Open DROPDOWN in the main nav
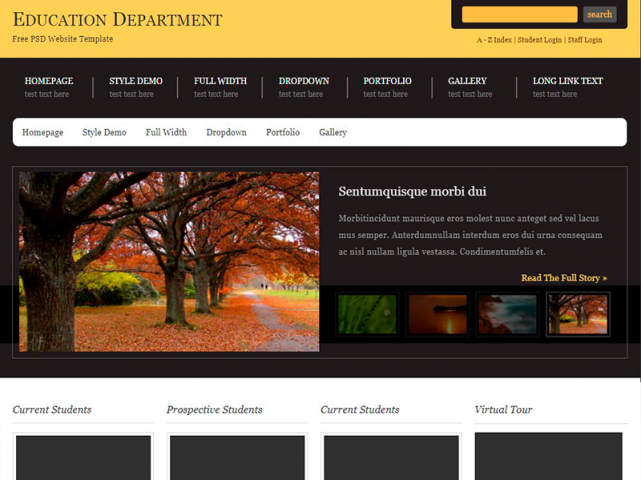Screen dimensions: 641x480 click(x=304, y=81)
